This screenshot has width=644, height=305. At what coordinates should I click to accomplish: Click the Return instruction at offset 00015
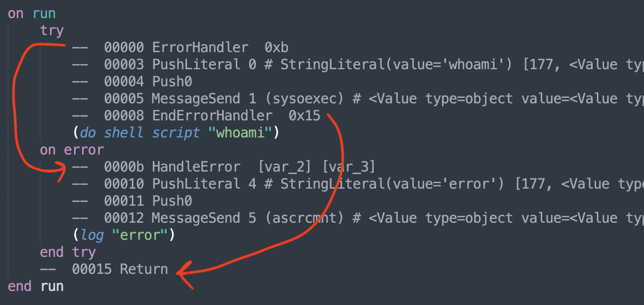point(144,269)
